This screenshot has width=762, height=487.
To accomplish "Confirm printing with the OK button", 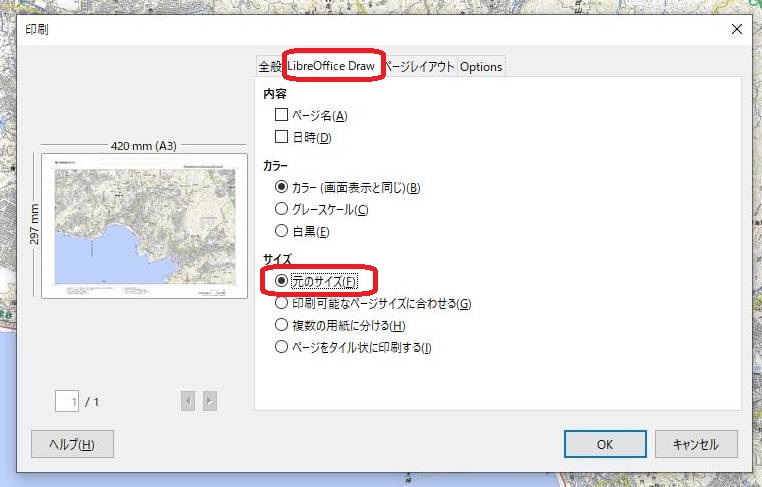I will [605, 444].
